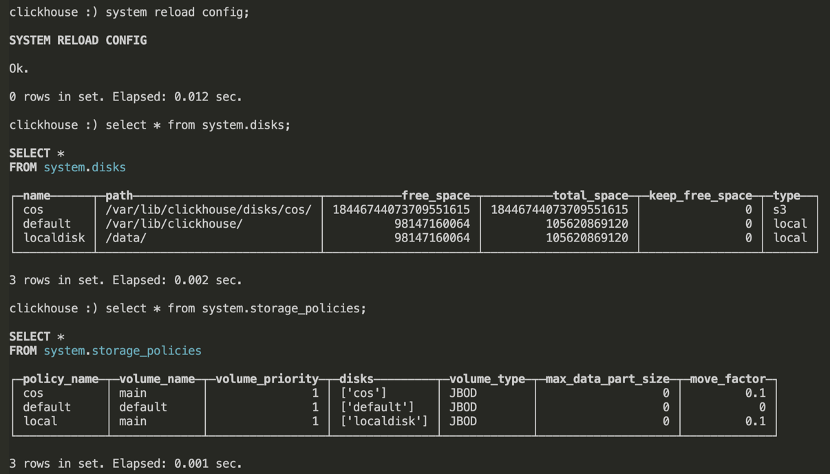
Task: Click the default disk path /var/lib/clickhouse/
Action: click(x=174, y=223)
